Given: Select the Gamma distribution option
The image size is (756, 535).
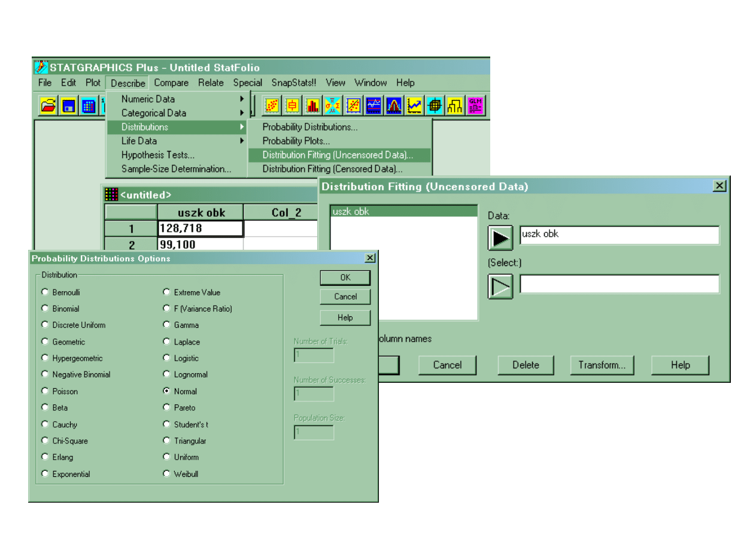Looking at the screenshot, I should pos(166,325).
